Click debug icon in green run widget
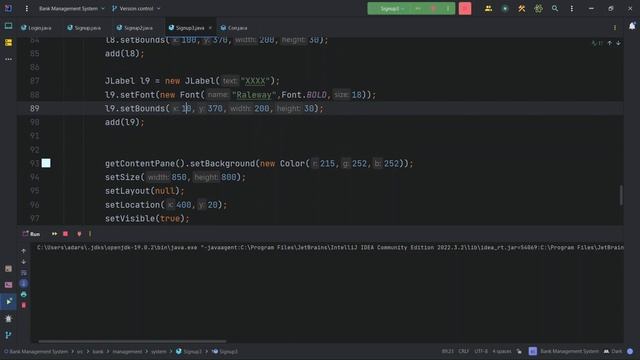640x360 pixels. pyautogui.click(x=433, y=9)
